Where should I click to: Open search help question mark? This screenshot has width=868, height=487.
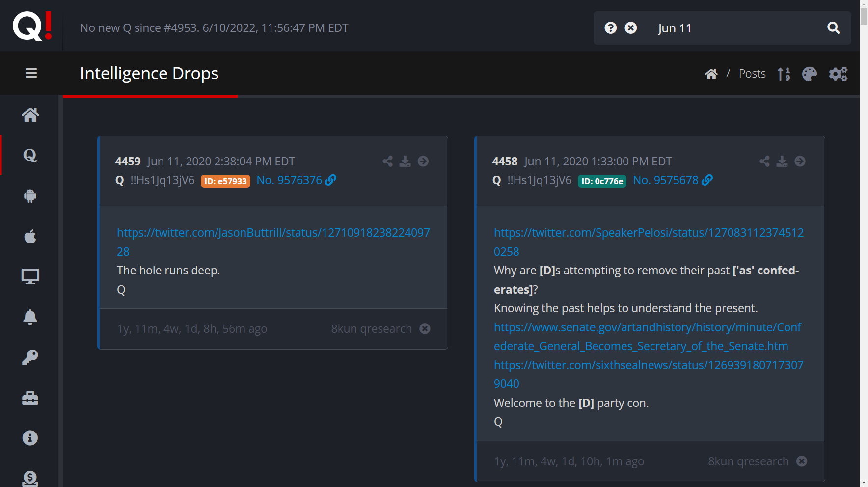tap(610, 28)
